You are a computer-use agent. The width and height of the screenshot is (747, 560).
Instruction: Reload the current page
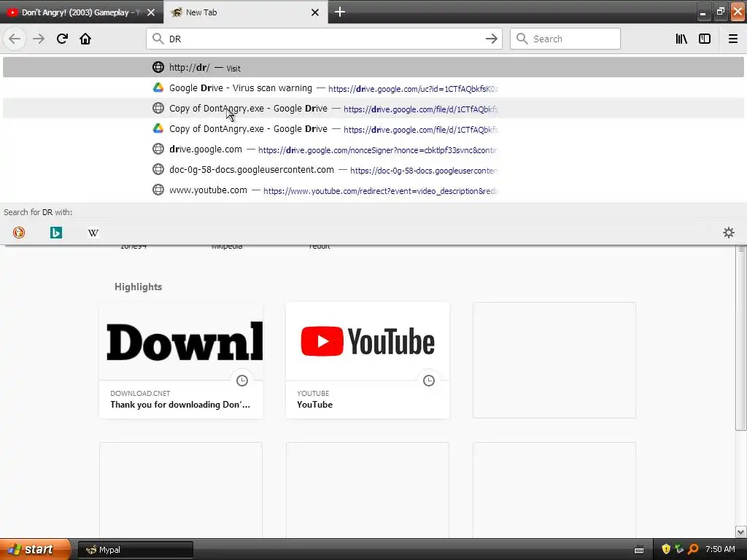point(62,39)
